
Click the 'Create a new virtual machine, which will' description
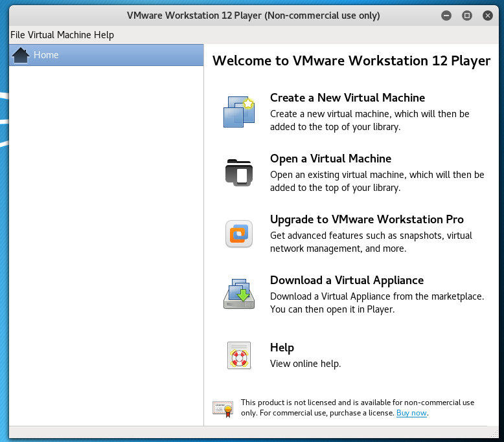[x=370, y=120]
